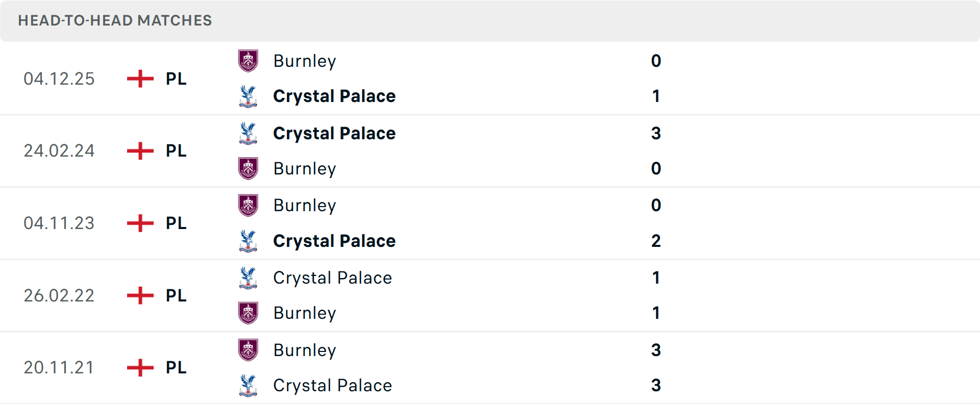Image resolution: width=980 pixels, height=404 pixels.
Task: Click the HEAD-TO-HEAD MATCHES header
Action: pos(114,21)
